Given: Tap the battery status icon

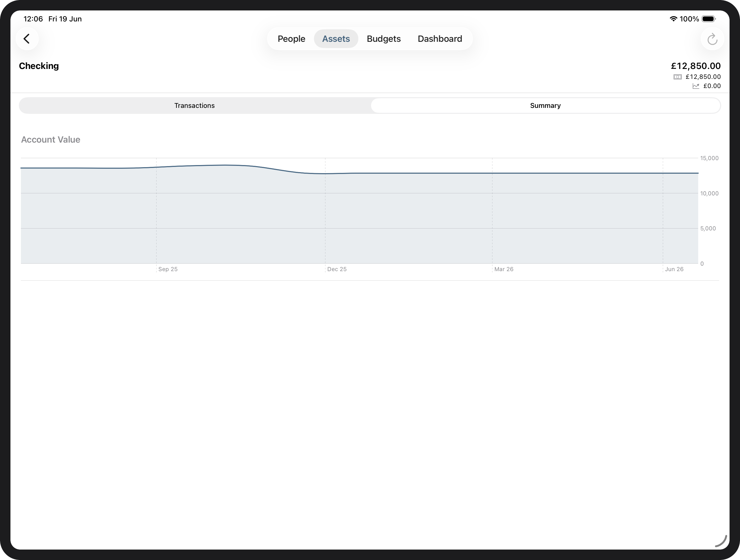Looking at the screenshot, I should click(709, 19).
